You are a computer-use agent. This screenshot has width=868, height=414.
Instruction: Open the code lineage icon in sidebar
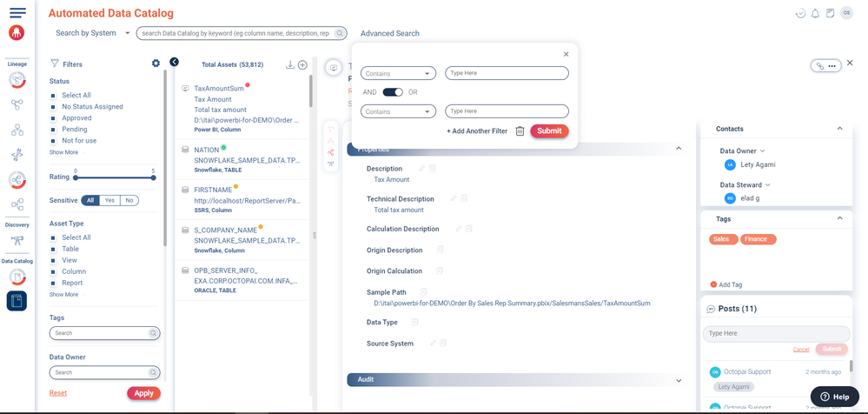[17, 155]
